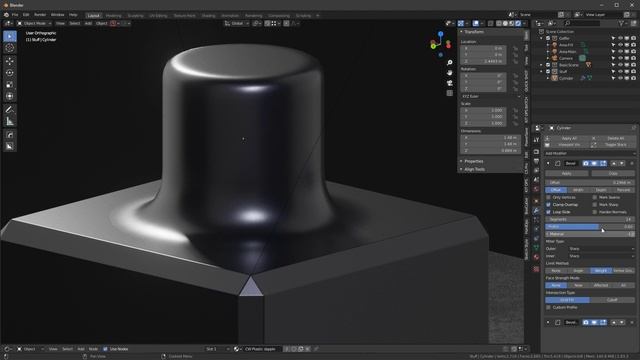Click the blue Z axis gizmo ball
The width and height of the screenshot is (640, 360).
(440, 33)
